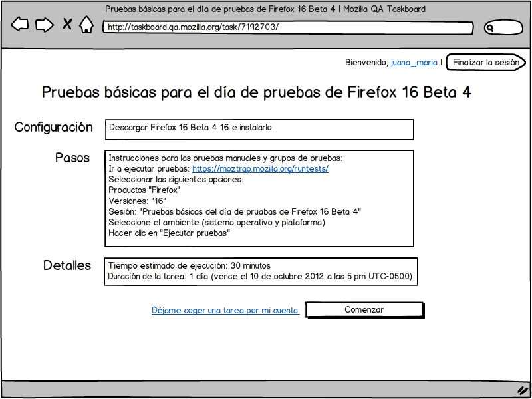The width and height of the screenshot is (532, 399).
Task: Click the Pasos label
Action: [x=72, y=158]
